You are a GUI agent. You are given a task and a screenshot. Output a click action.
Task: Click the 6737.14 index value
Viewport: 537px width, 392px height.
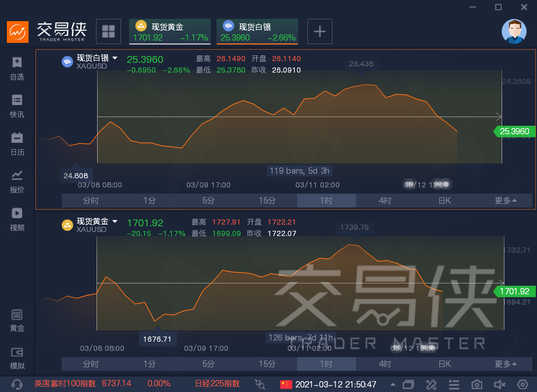pos(117,383)
